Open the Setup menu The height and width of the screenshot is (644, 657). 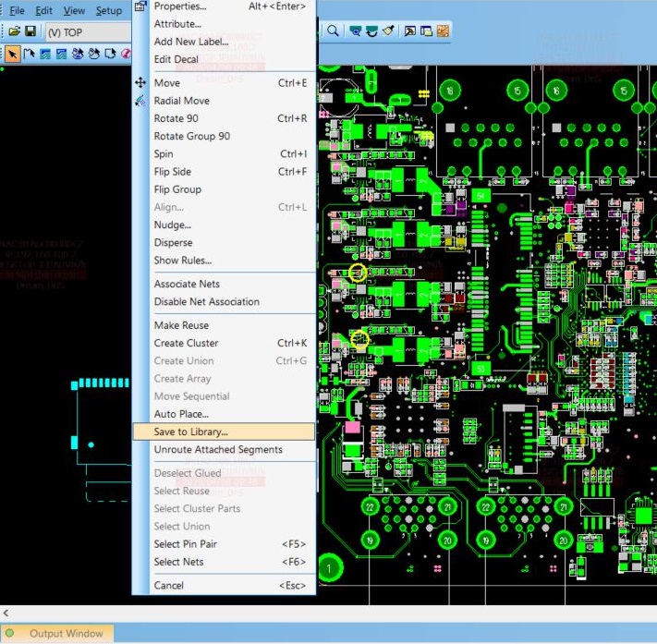[109, 10]
